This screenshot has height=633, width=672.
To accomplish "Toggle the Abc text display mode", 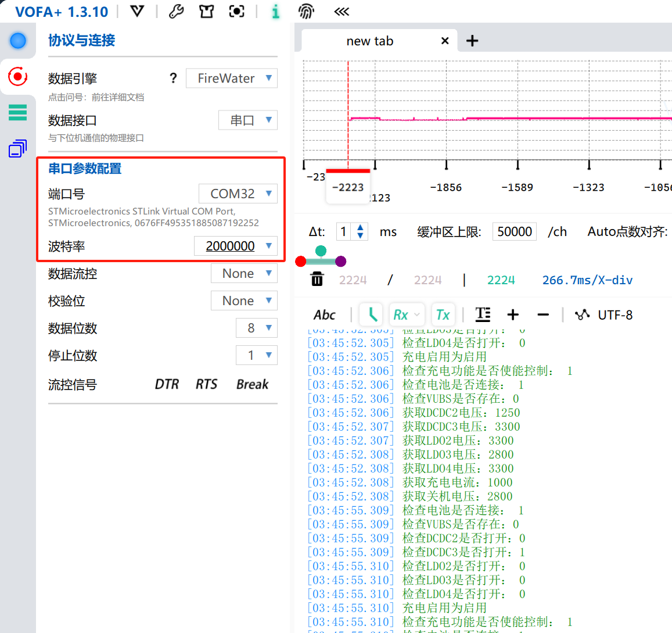I will pyautogui.click(x=324, y=315).
